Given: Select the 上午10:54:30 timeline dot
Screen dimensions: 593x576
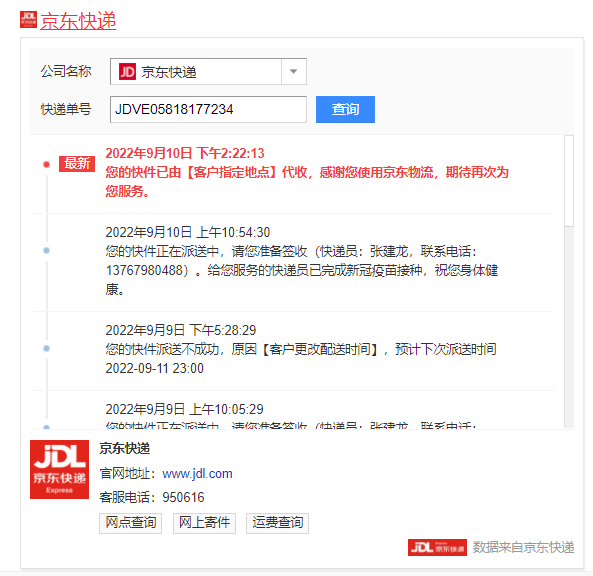Looking at the screenshot, I should pyautogui.click(x=47, y=250).
